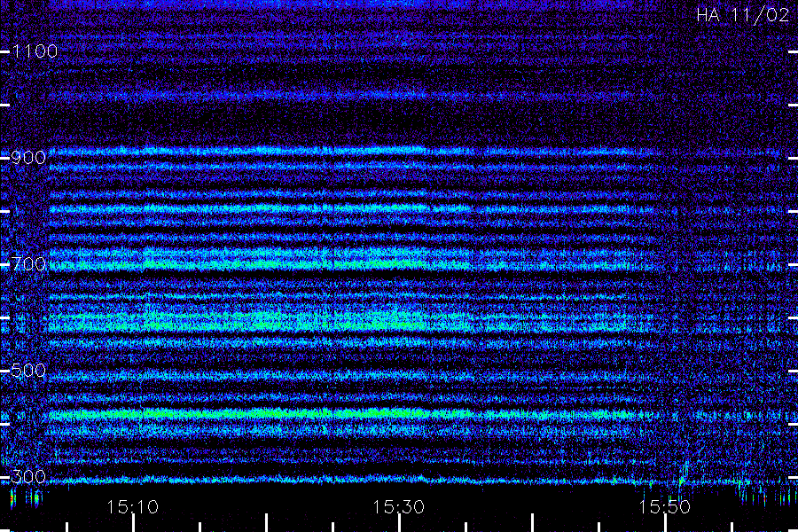Click the 15:10 time axis label

pos(132,507)
